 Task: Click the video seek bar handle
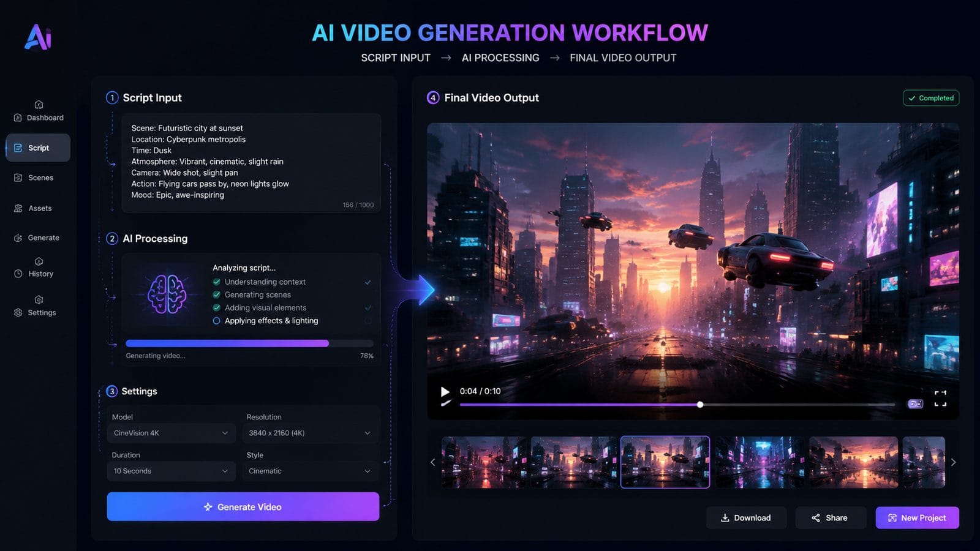700,405
